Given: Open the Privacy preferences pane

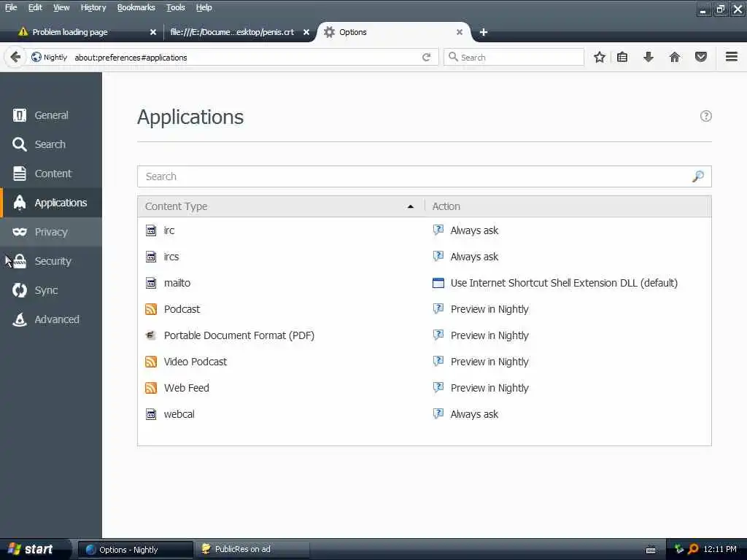Looking at the screenshot, I should 51,232.
